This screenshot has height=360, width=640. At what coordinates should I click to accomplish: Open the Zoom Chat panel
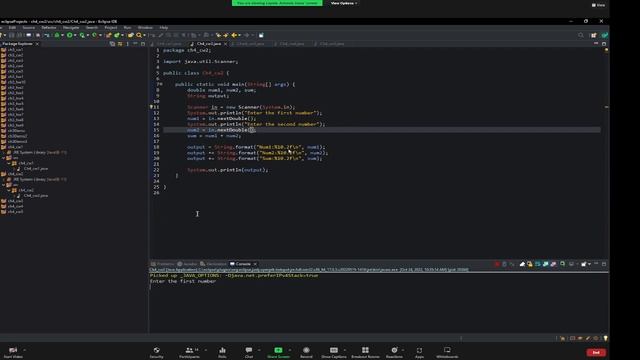249,352
